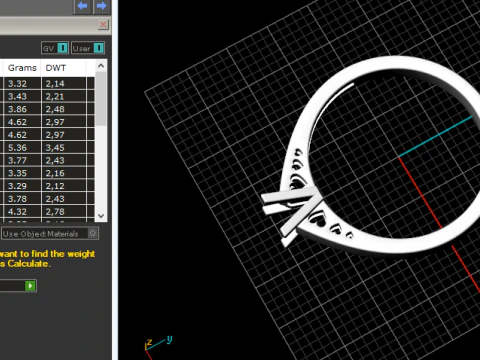Select the 5.36 grams cell
The height and width of the screenshot is (360, 480).
tap(22, 147)
